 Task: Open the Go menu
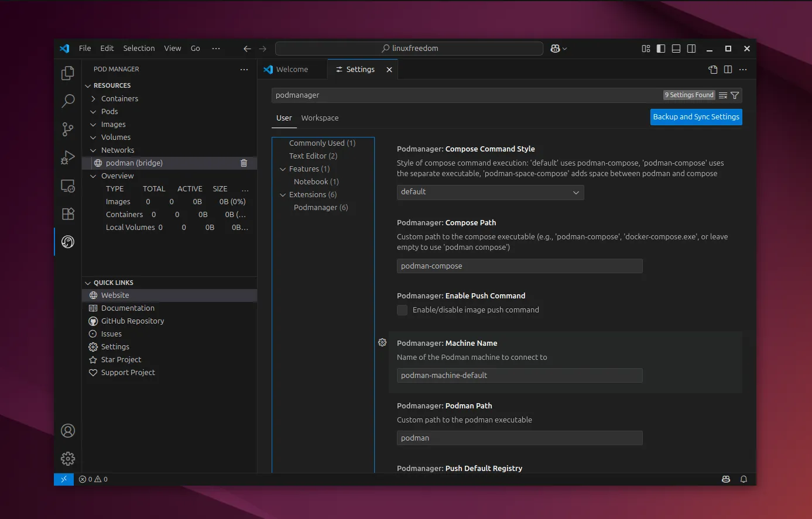click(x=196, y=48)
